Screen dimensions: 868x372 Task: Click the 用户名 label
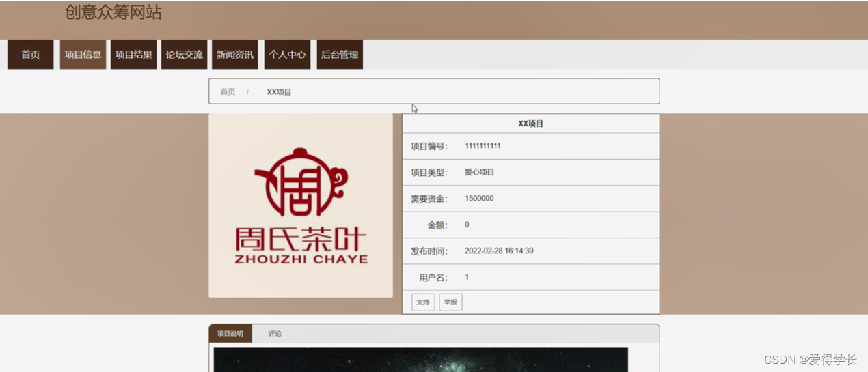pyautogui.click(x=433, y=277)
